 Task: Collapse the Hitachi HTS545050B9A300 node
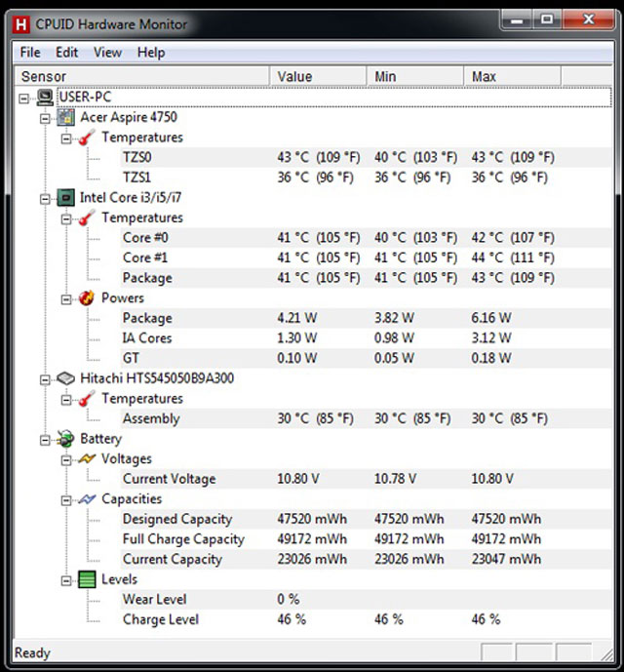click(45, 379)
